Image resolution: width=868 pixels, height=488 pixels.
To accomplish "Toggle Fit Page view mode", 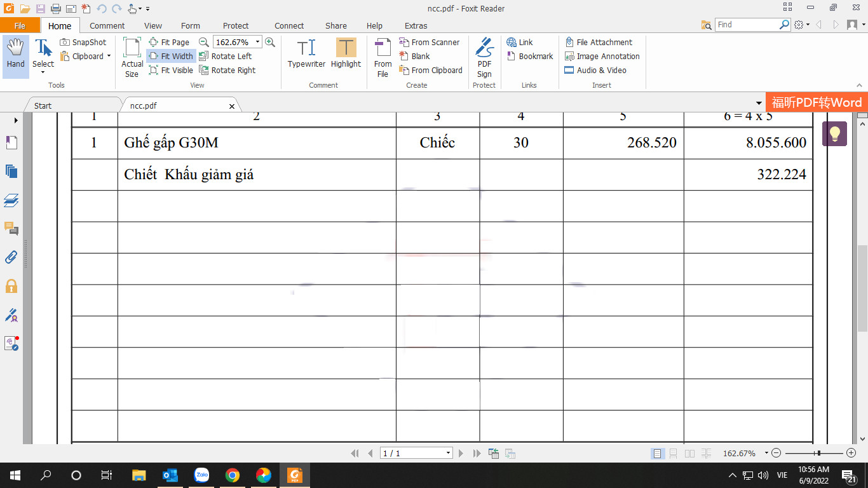I will 169,43.
